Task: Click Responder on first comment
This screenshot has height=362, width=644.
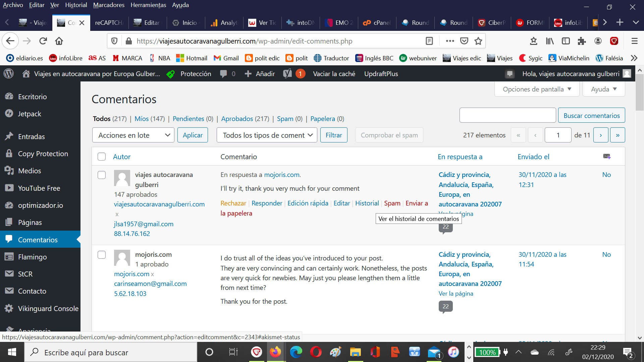Action: [x=267, y=203]
